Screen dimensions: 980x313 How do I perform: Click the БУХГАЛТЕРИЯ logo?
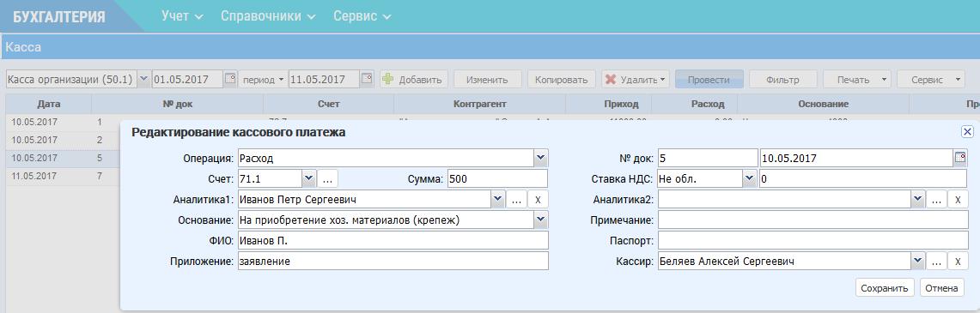59,17
